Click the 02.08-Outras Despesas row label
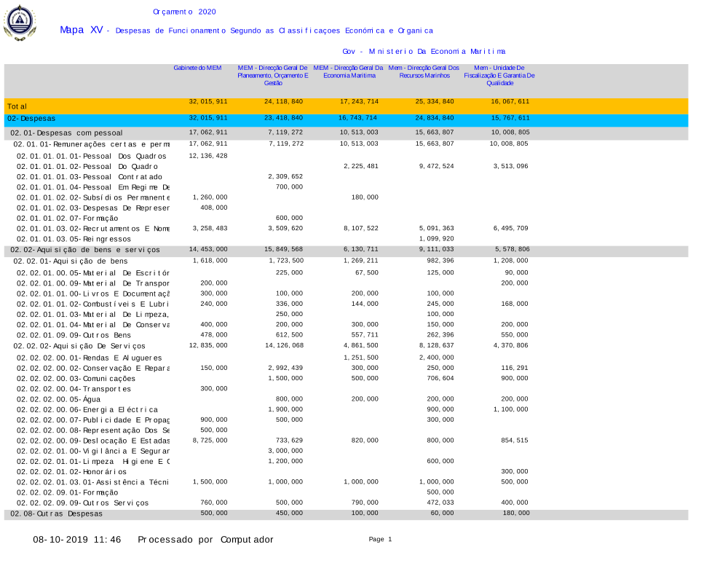The height and width of the screenshot is (563, 728). coord(57,513)
